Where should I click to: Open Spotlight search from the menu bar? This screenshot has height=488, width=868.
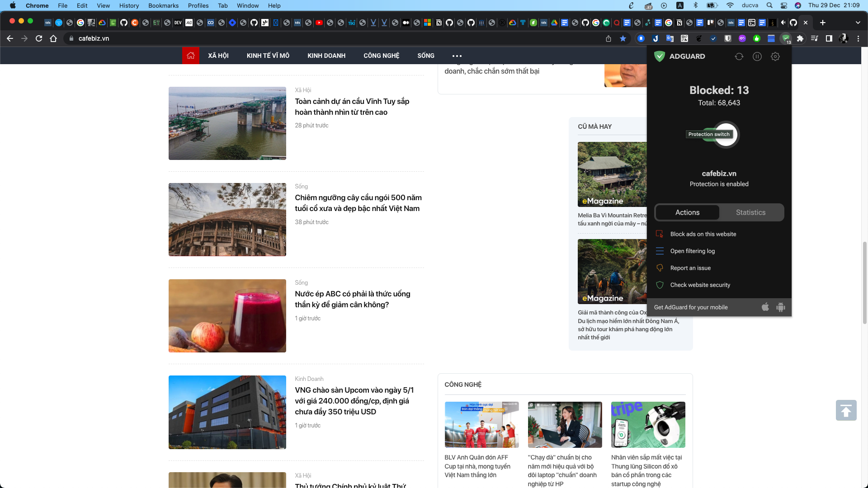(x=769, y=5)
